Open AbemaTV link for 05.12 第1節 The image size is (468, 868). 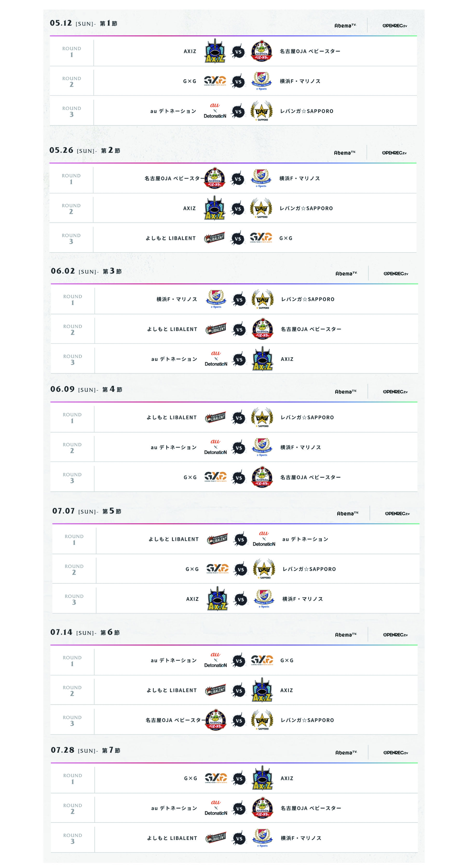coord(345,26)
